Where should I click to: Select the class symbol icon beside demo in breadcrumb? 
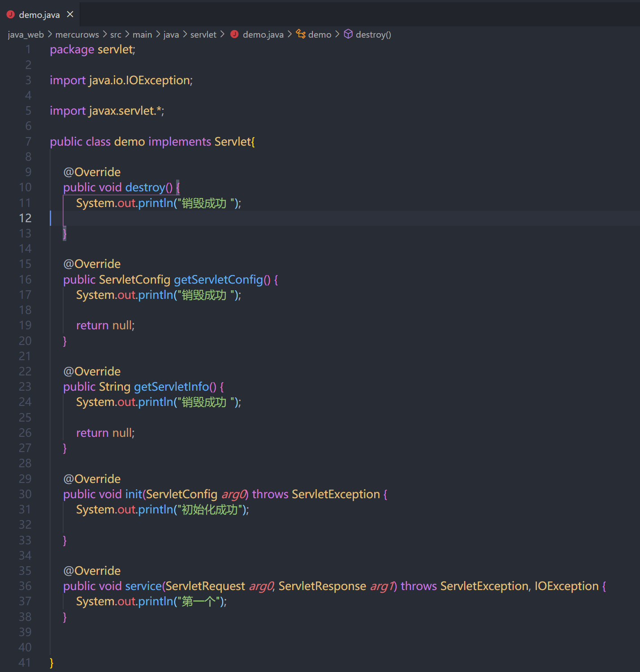pos(300,34)
